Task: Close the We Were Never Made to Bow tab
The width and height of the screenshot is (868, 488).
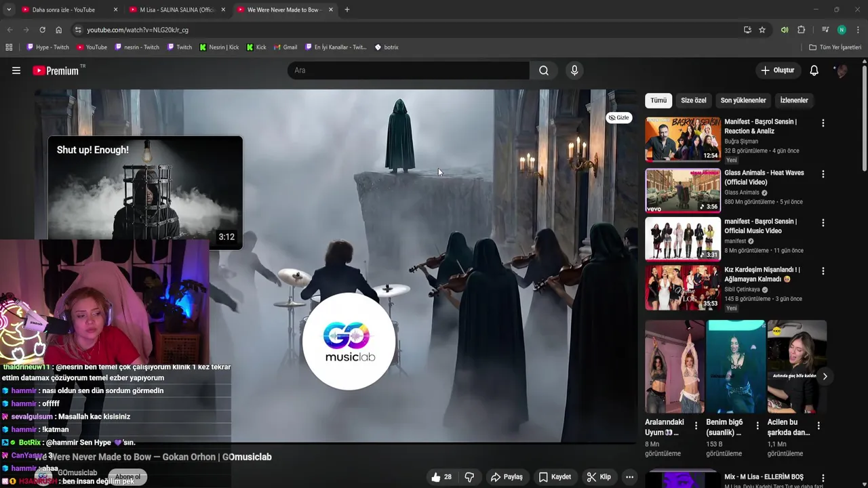Action: tap(331, 9)
